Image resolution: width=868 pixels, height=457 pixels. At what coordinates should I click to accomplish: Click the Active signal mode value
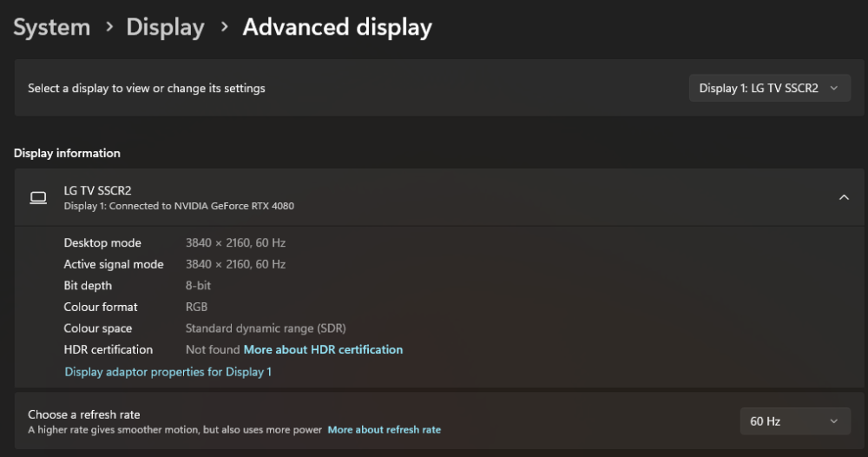coord(235,264)
